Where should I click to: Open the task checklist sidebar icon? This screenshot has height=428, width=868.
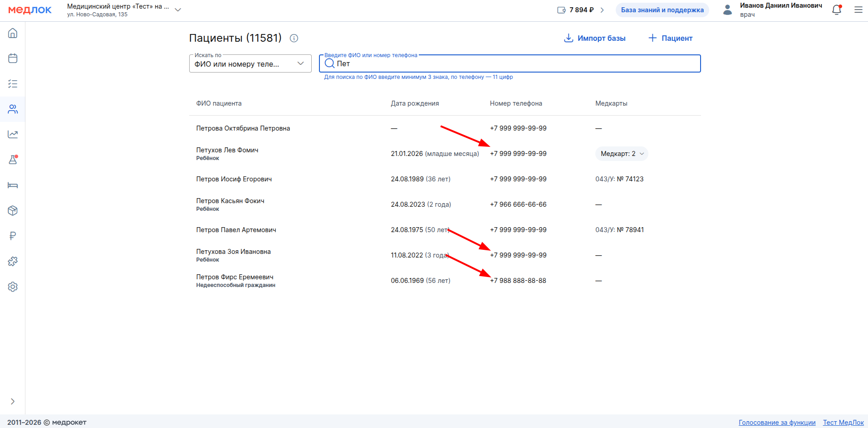13,84
